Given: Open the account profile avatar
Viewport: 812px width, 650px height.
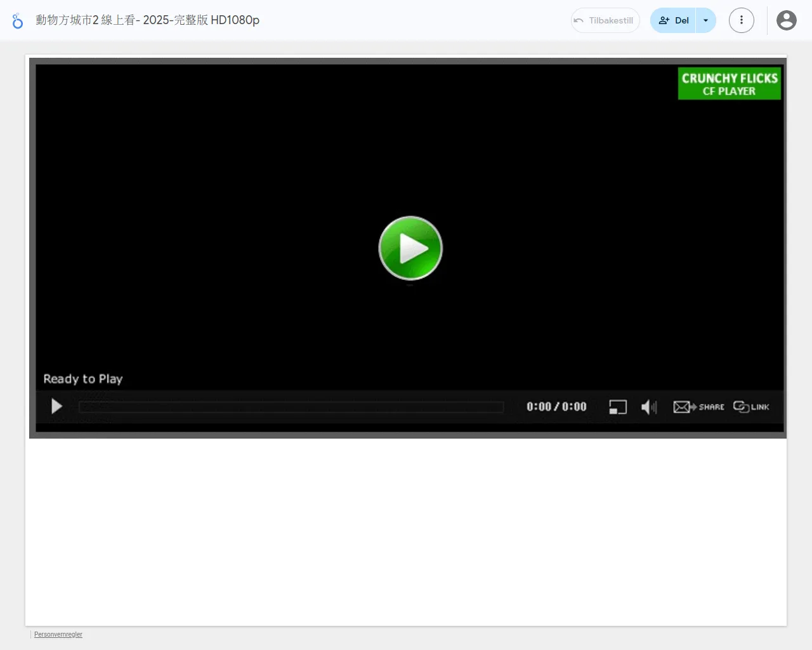Looking at the screenshot, I should click(x=786, y=20).
